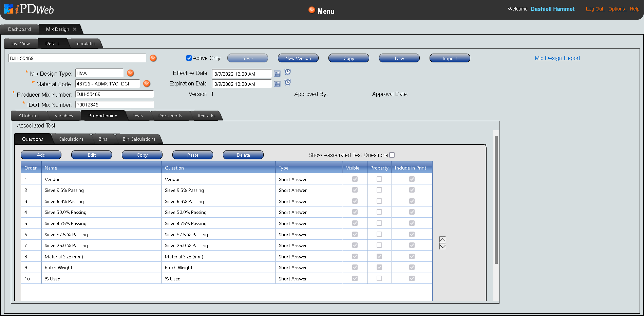The image size is (644, 316).
Task: Click the iPDWeb logo icon
Action: click(9, 9)
